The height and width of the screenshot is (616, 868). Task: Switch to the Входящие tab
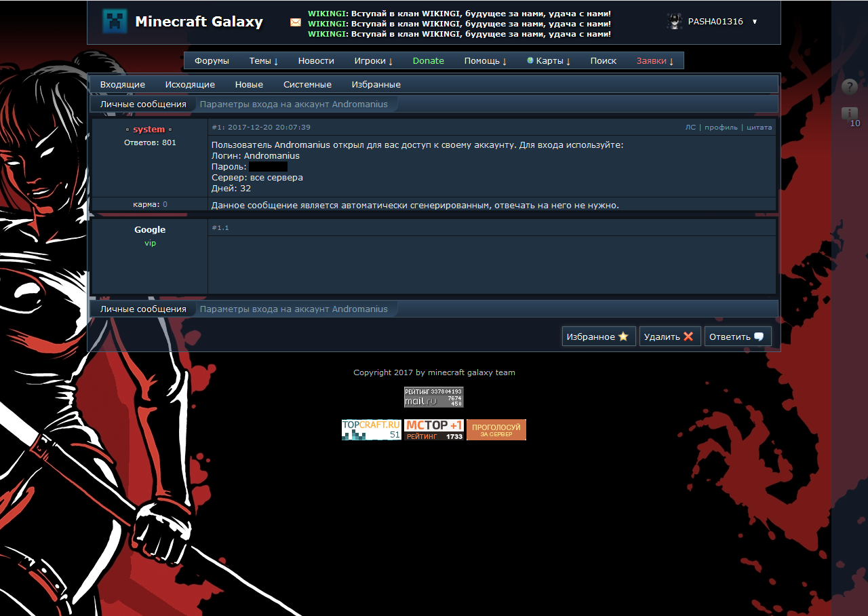pos(123,84)
